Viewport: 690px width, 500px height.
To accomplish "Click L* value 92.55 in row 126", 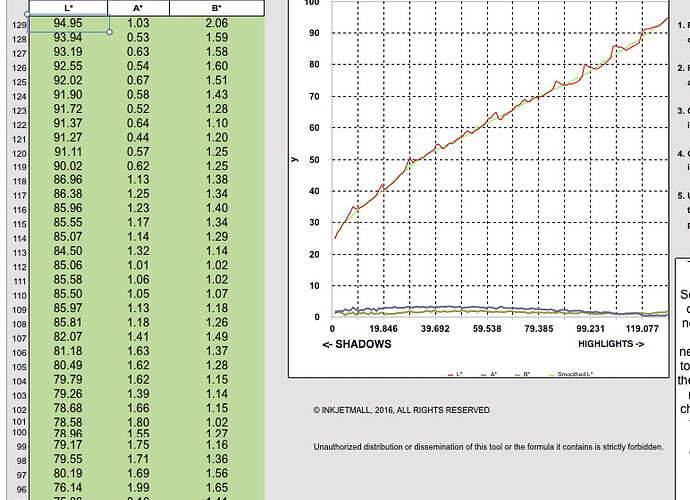I will [x=68, y=66].
